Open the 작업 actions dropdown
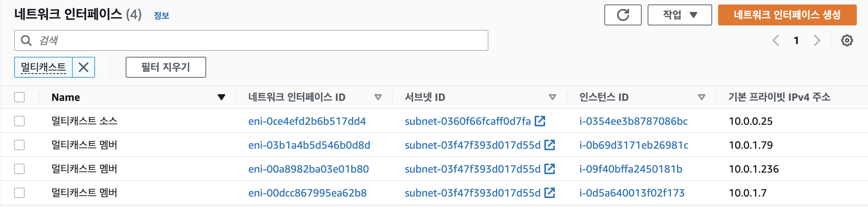This screenshot has height=207, width=868. [x=679, y=15]
